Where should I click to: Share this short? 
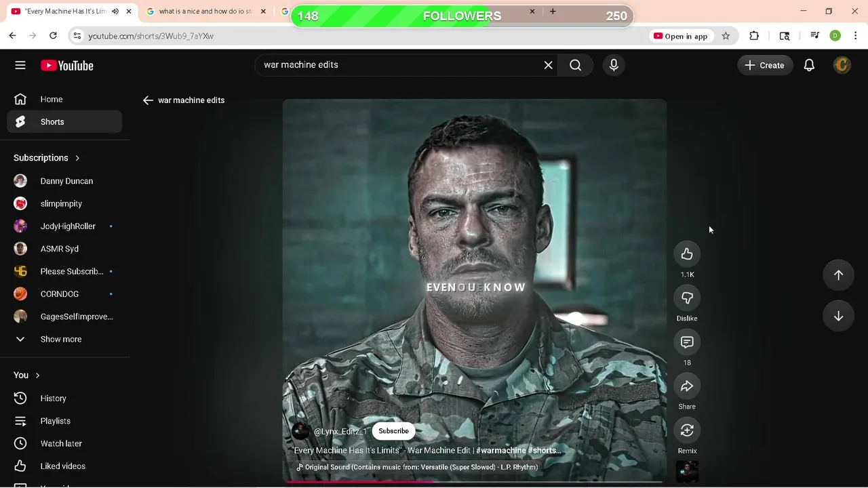(x=687, y=386)
